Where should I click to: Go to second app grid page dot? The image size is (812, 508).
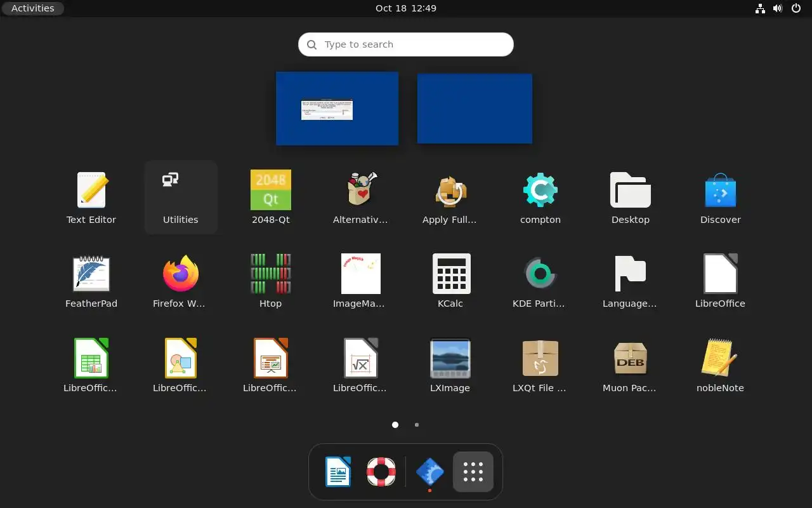click(417, 425)
